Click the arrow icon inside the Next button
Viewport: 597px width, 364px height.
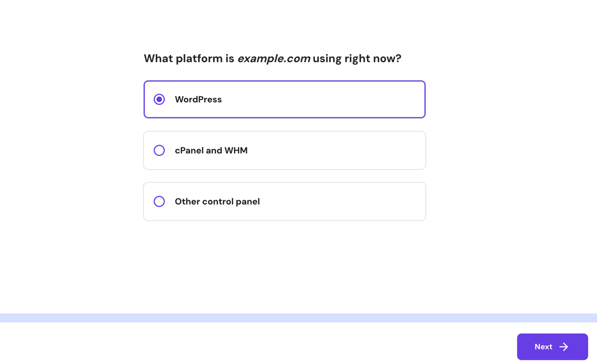(x=563, y=346)
